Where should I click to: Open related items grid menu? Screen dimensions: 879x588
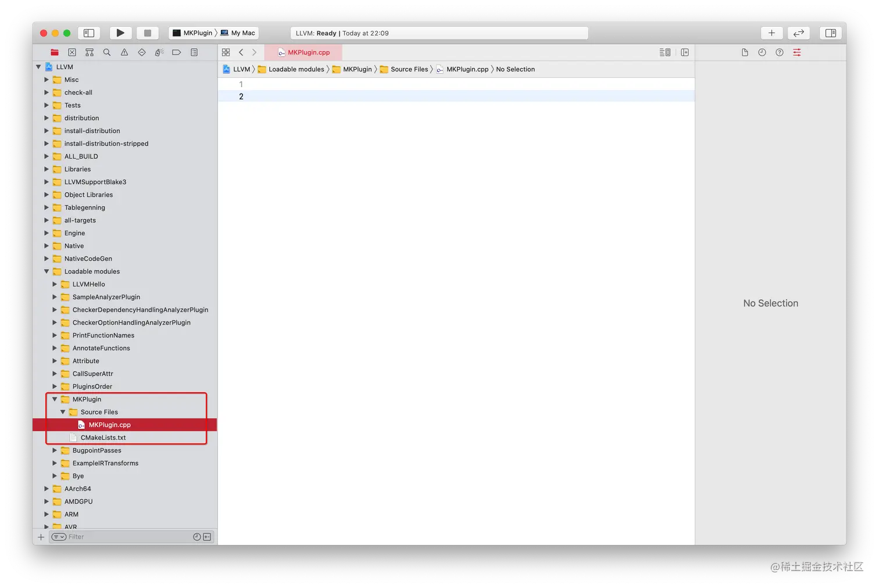[226, 52]
